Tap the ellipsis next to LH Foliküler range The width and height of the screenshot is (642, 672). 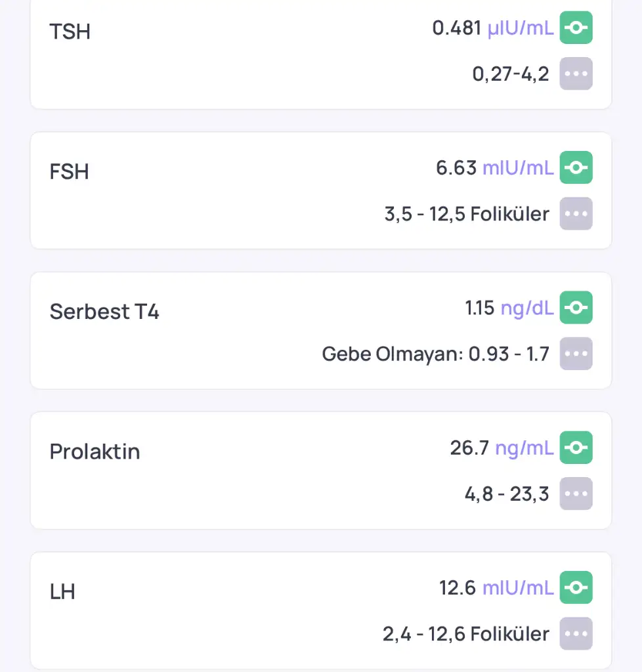pos(576,633)
